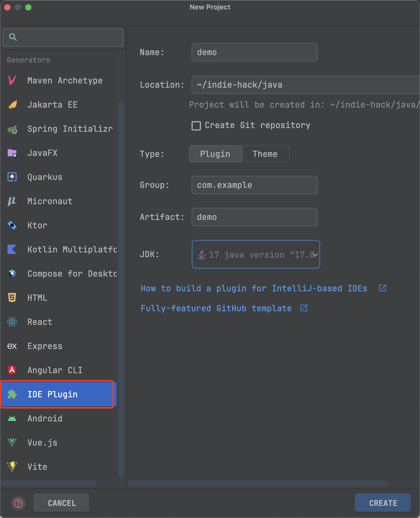Click the React atom icon

tap(12, 322)
